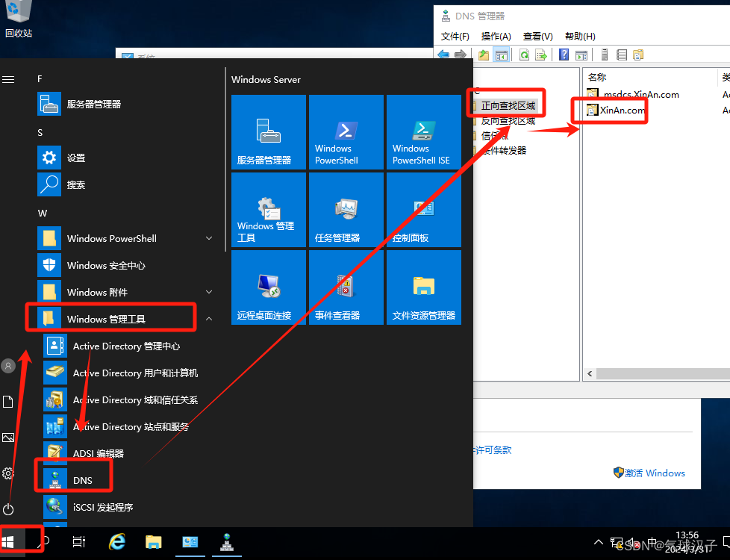Open the 文件(F) menu in DNS Manager

pyautogui.click(x=455, y=37)
